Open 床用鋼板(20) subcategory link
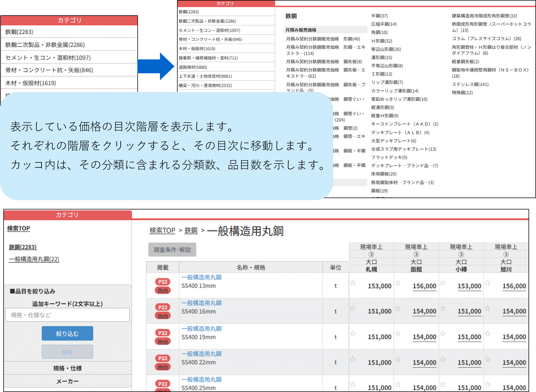The width and height of the screenshot is (536, 392). tap(384, 174)
